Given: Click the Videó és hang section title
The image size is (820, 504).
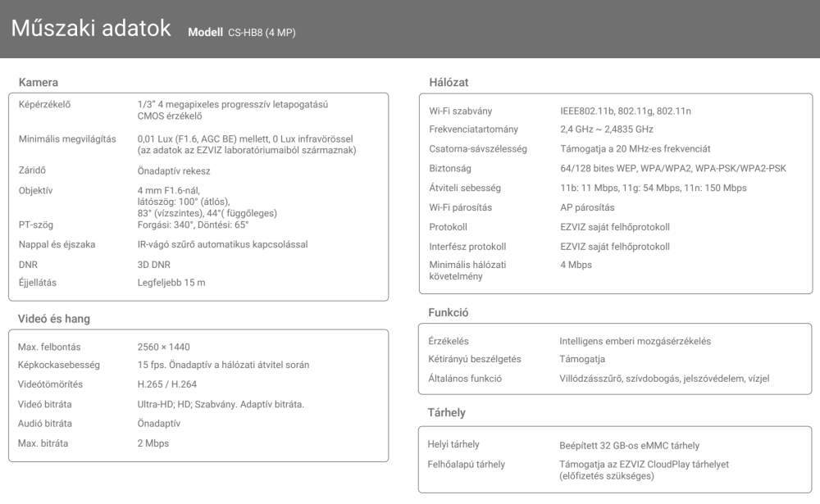Looking at the screenshot, I should pyautogui.click(x=54, y=319).
